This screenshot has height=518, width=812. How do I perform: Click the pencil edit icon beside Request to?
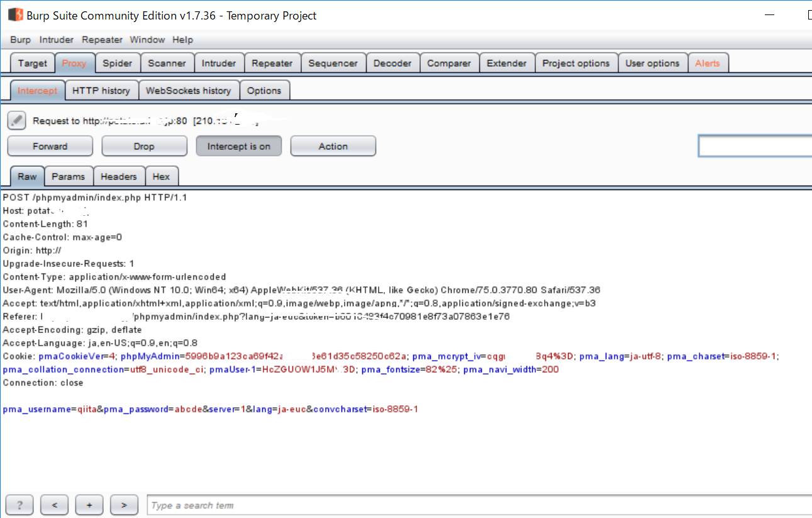tap(17, 120)
